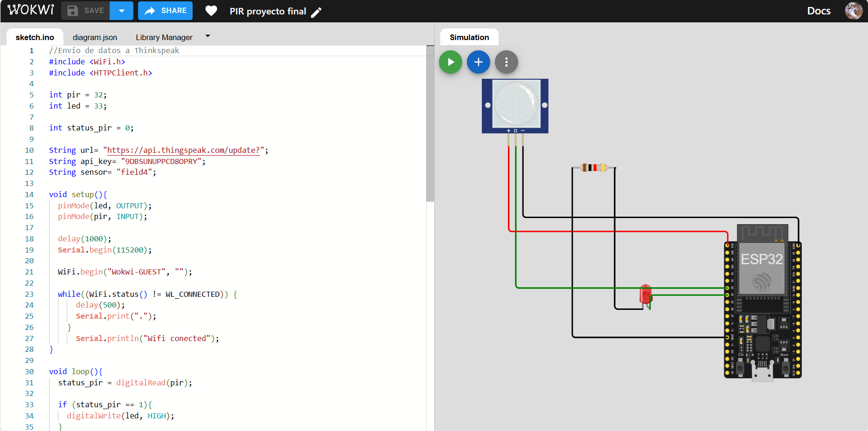Click the WiFi.begin "Wokwi-GUEST" line
The height and width of the screenshot is (431, 868).
point(125,272)
